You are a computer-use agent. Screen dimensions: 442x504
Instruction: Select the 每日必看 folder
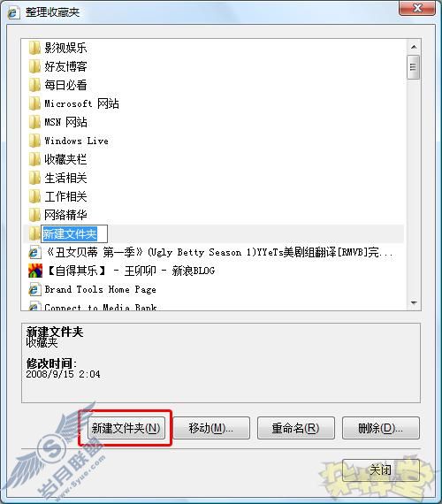(x=57, y=85)
